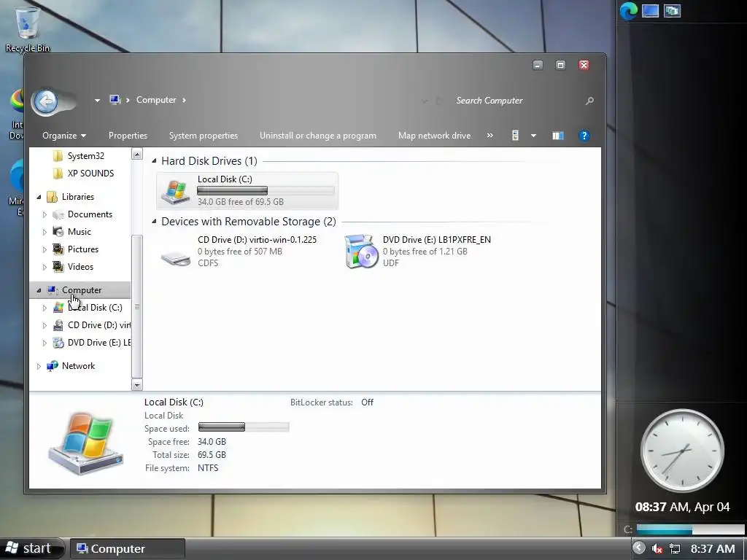
Task: Click the Documents library icon
Action: (58, 215)
